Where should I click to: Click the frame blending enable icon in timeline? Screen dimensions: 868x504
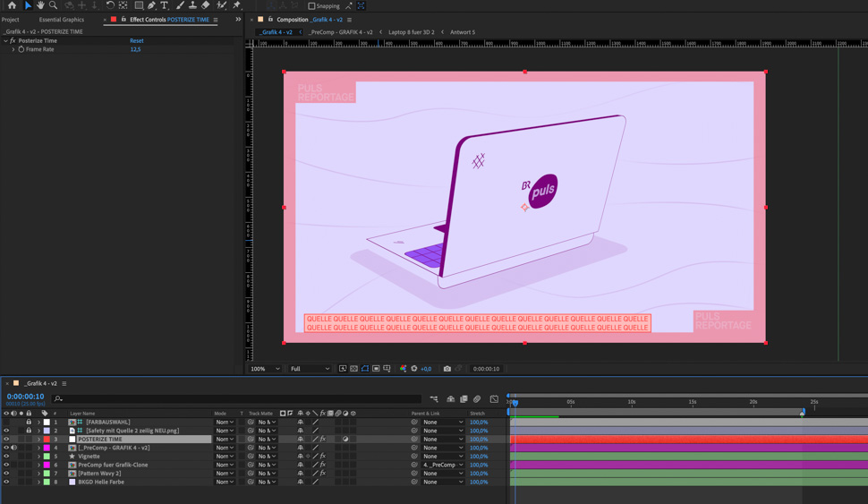[x=464, y=398]
